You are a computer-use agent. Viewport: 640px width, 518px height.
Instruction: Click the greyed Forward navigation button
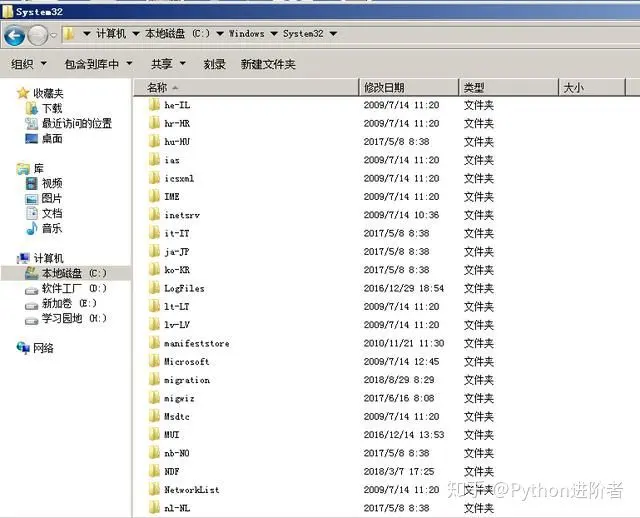[x=38, y=36]
